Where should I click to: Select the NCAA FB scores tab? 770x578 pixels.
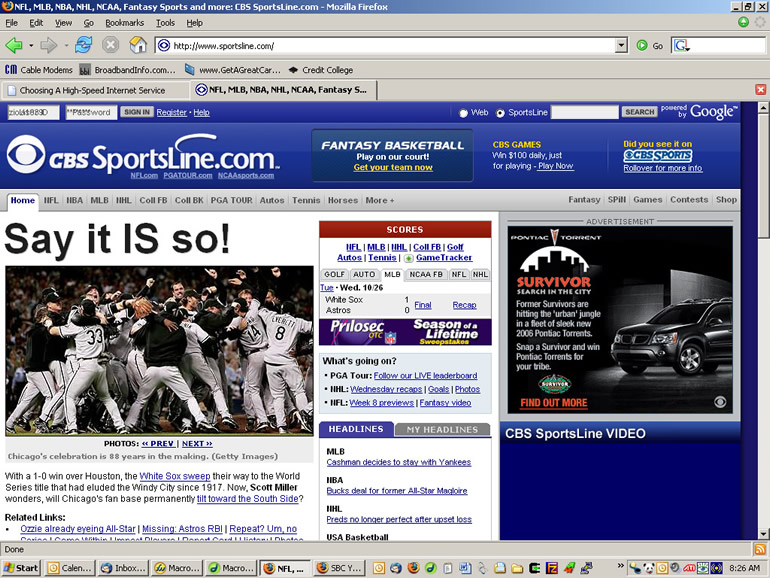click(426, 275)
